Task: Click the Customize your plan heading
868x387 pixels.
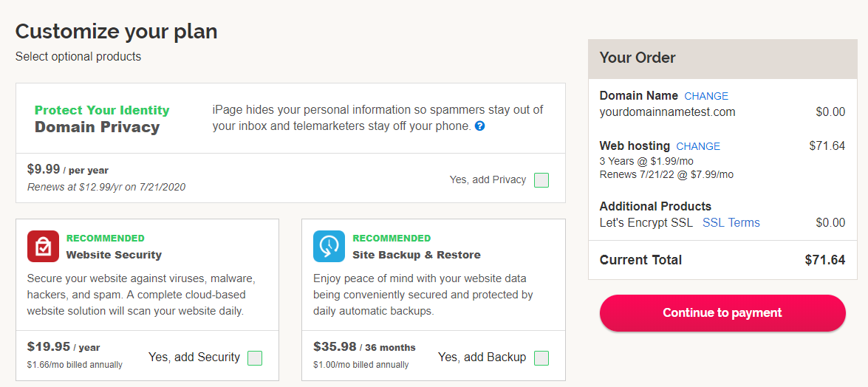Action: (116, 32)
